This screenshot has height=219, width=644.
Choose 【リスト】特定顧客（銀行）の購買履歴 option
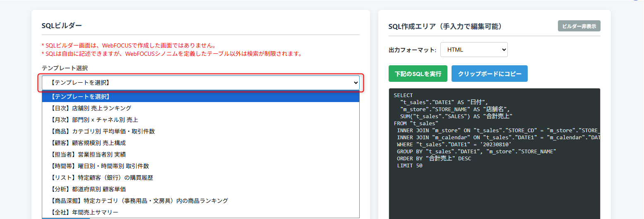(200, 178)
